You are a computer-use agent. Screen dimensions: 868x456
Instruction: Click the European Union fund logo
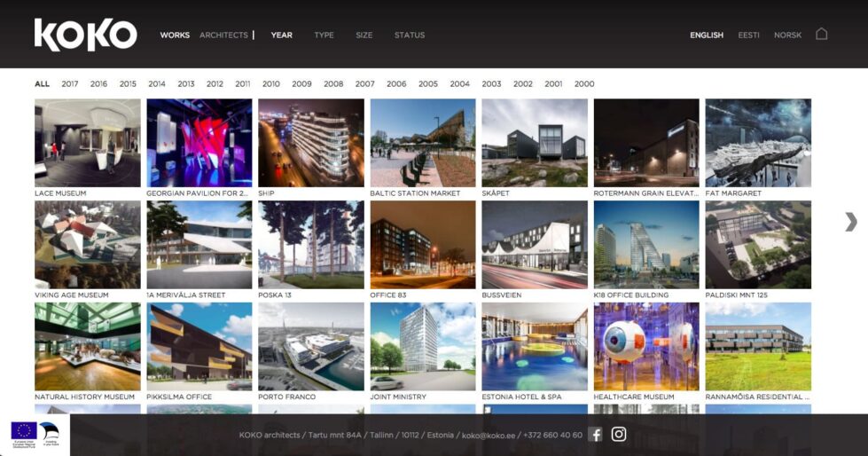[x=24, y=431]
